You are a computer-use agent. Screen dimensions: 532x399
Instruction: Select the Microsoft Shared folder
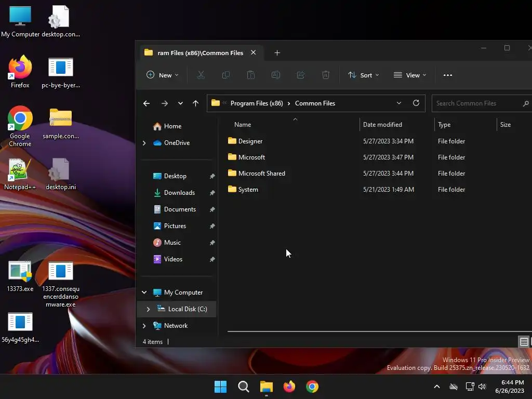pos(262,174)
